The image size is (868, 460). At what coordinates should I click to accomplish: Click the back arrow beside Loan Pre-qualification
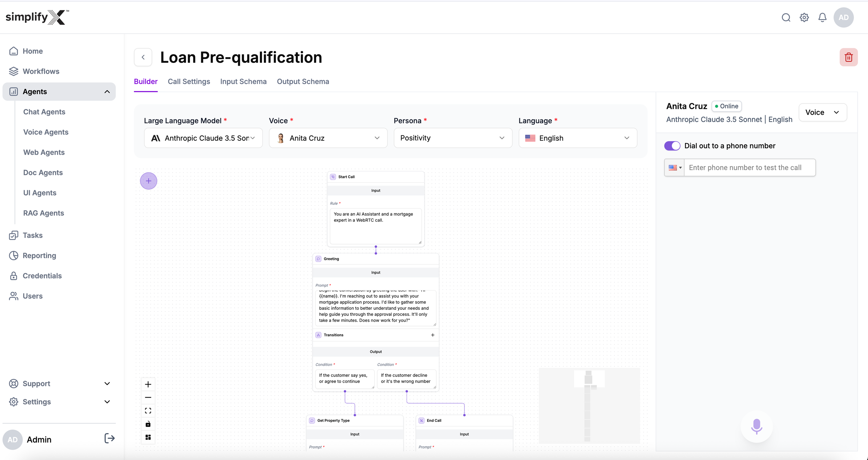point(143,57)
